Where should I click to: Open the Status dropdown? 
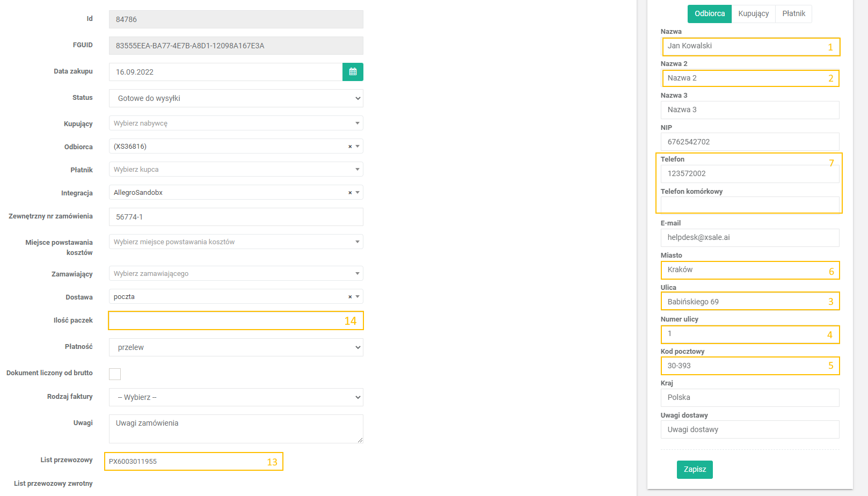(236, 98)
